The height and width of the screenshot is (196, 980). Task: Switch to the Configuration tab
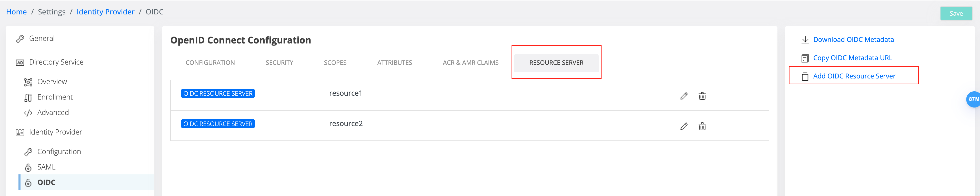click(210, 63)
